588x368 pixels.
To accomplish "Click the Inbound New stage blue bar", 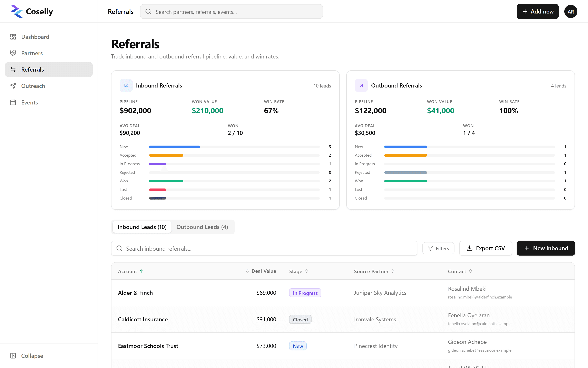I will [x=174, y=147].
